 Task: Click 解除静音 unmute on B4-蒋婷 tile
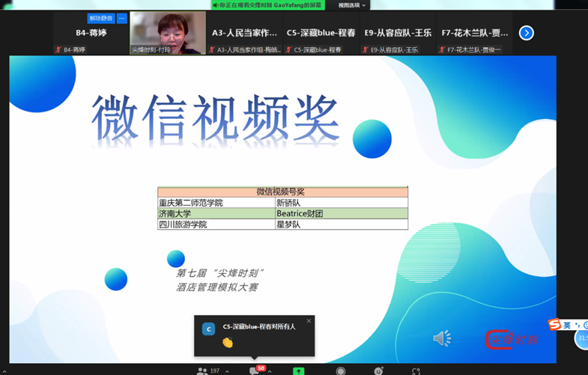point(100,18)
